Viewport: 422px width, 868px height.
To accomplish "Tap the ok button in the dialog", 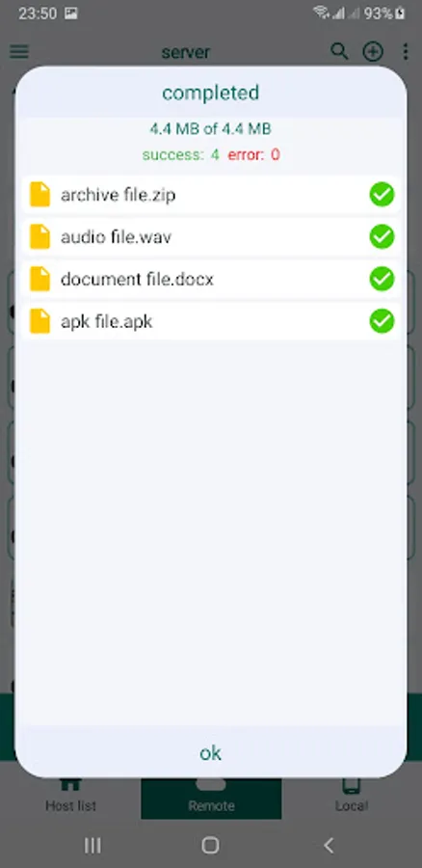I will (211, 753).
